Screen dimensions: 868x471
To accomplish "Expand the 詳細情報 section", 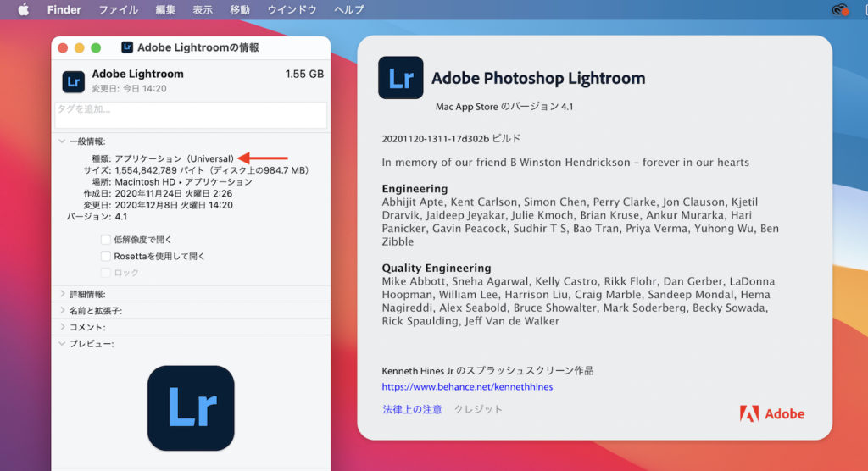I will pyautogui.click(x=62, y=294).
